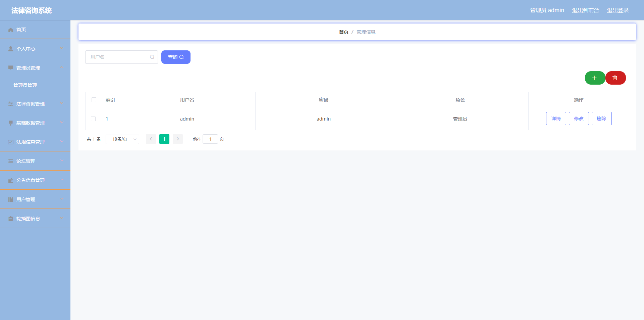Click the 密码 column header
The height and width of the screenshot is (320, 644).
coord(324,100)
